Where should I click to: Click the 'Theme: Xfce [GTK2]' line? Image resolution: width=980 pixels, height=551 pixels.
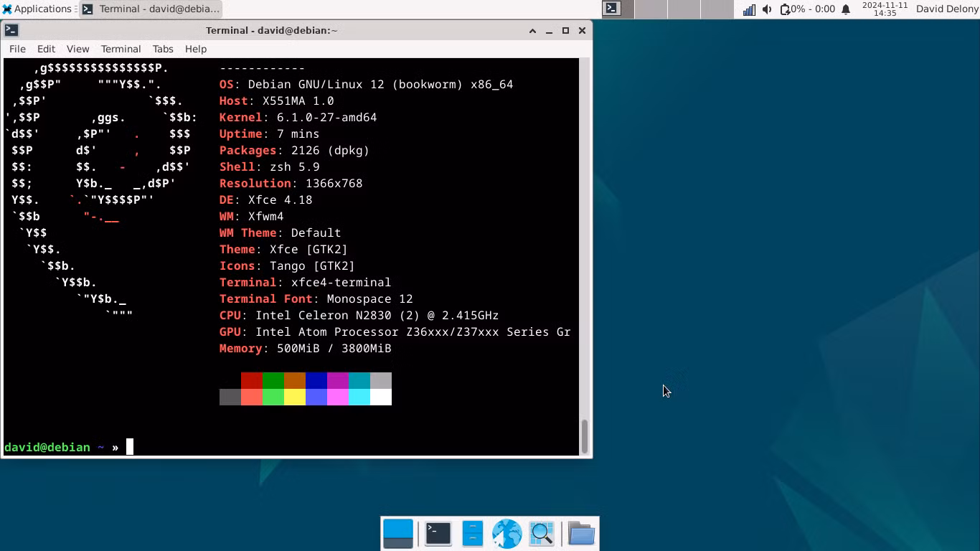pyautogui.click(x=284, y=249)
